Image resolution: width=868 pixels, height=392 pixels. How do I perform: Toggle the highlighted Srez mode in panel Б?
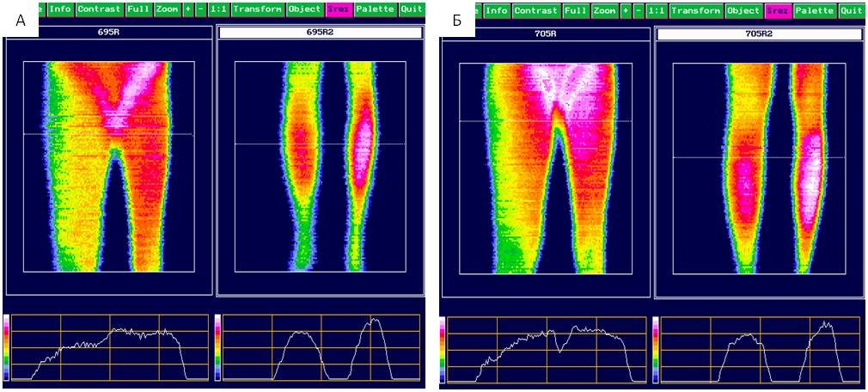coord(778,10)
